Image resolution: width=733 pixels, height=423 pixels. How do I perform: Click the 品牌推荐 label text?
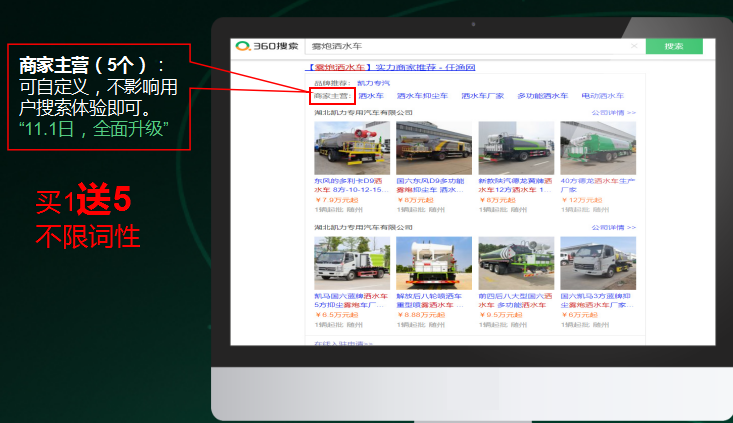point(333,83)
